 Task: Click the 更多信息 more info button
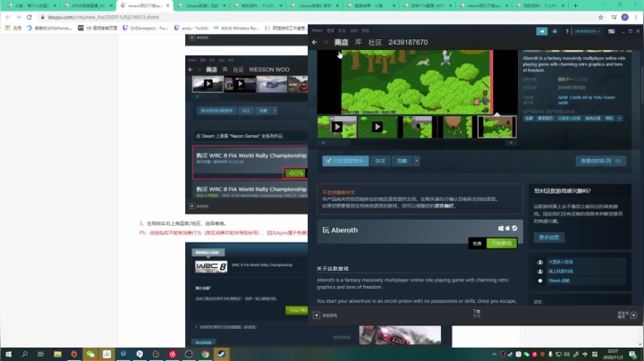click(549, 238)
